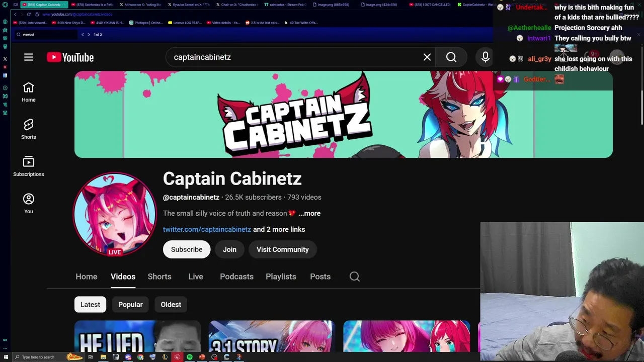
Task: Click the browser back arrow
Action: coord(15,14)
